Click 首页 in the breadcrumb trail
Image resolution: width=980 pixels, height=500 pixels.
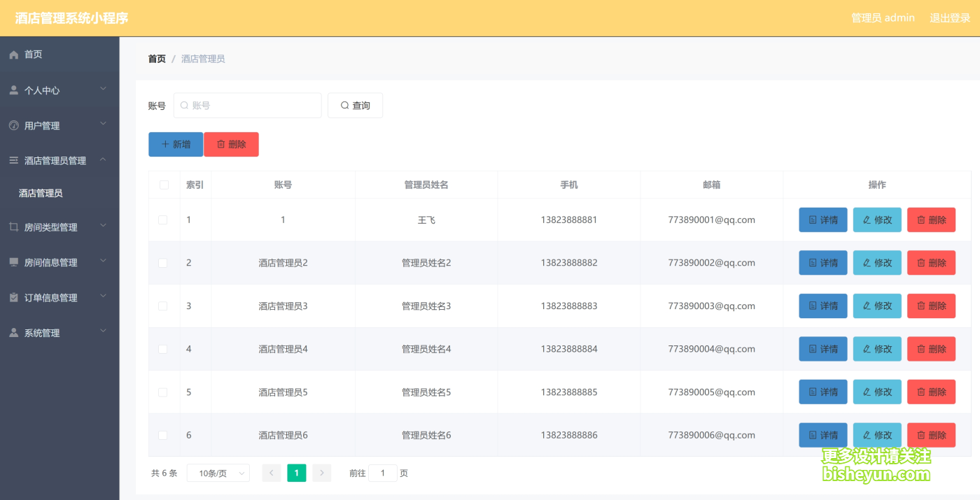click(x=156, y=59)
